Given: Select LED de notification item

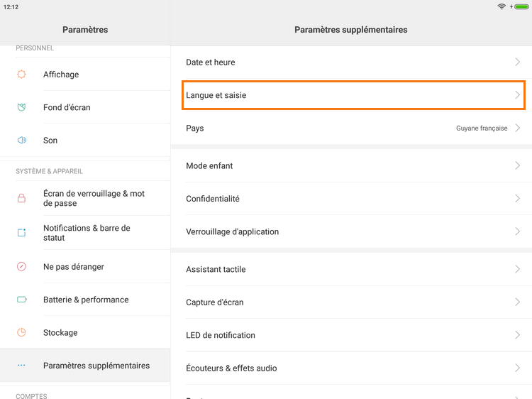Looking at the screenshot, I should [351, 335].
